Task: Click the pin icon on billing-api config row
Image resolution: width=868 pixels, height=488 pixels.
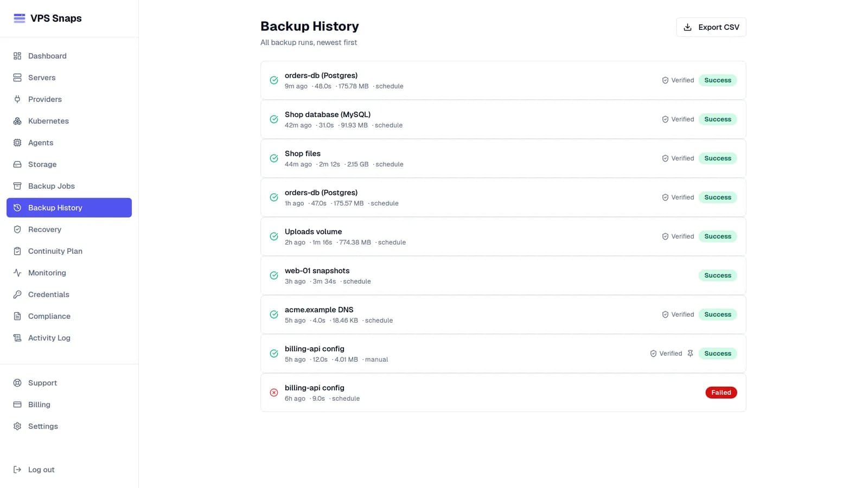Action: coord(690,354)
